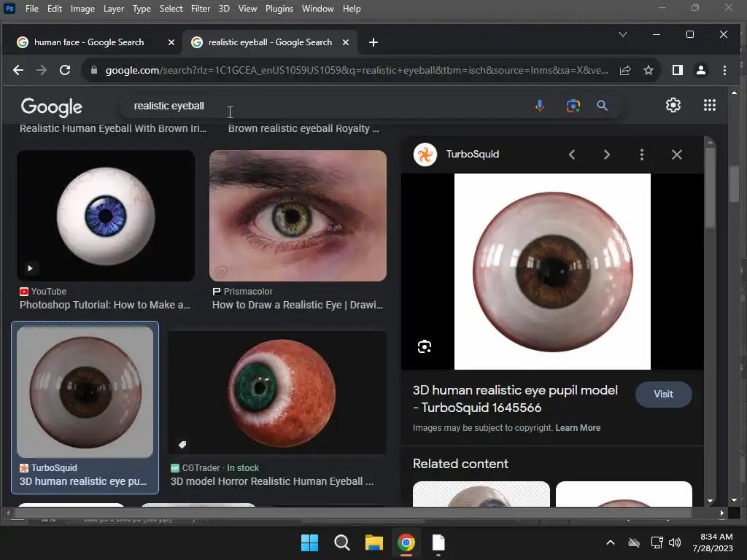The width and height of the screenshot is (747, 560).
Task: Open the Google apps grid
Action: (x=709, y=105)
